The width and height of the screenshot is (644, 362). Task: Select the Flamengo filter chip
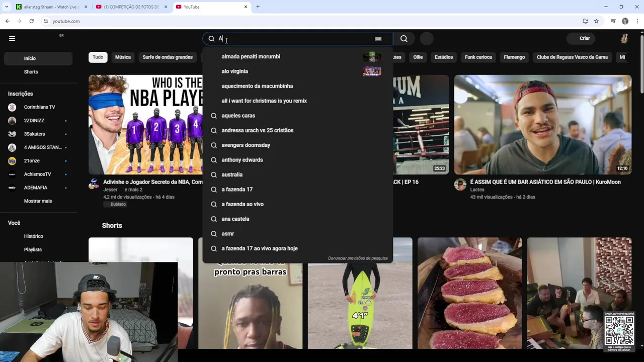point(514,57)
